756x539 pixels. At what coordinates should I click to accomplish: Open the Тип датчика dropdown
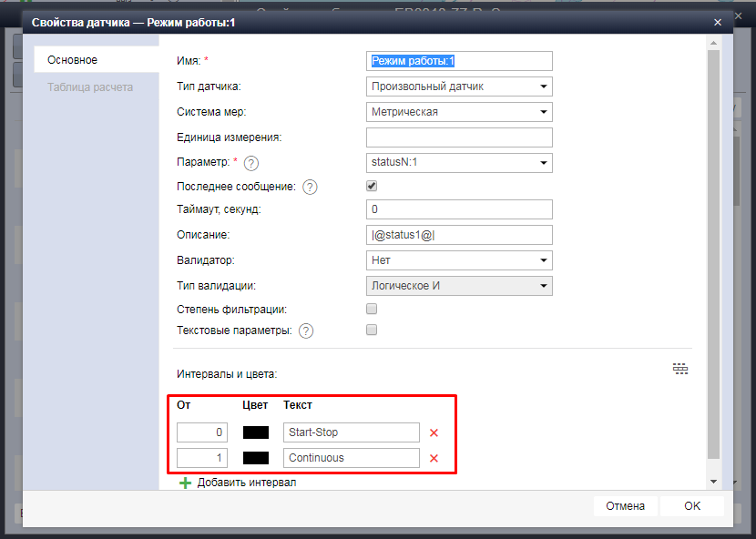[459, 86]
